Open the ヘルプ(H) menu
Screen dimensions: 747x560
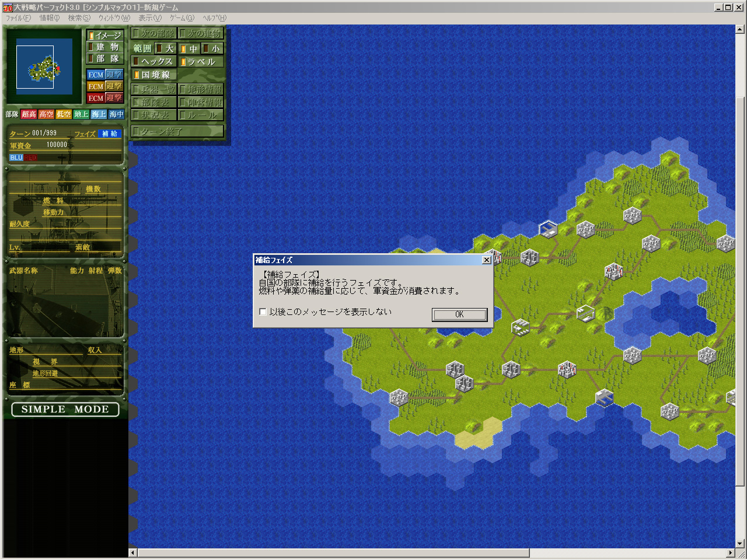point(214,18)
